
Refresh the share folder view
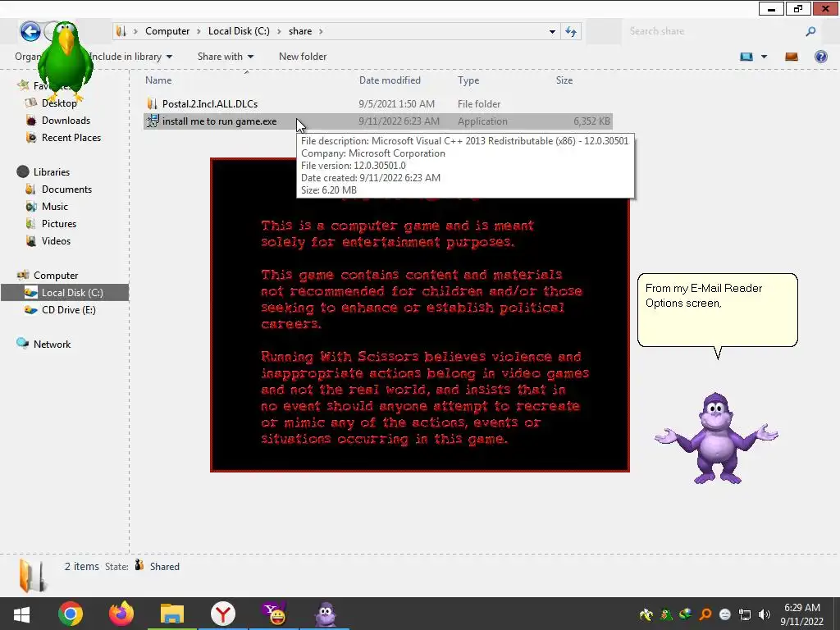pos(571,32)
